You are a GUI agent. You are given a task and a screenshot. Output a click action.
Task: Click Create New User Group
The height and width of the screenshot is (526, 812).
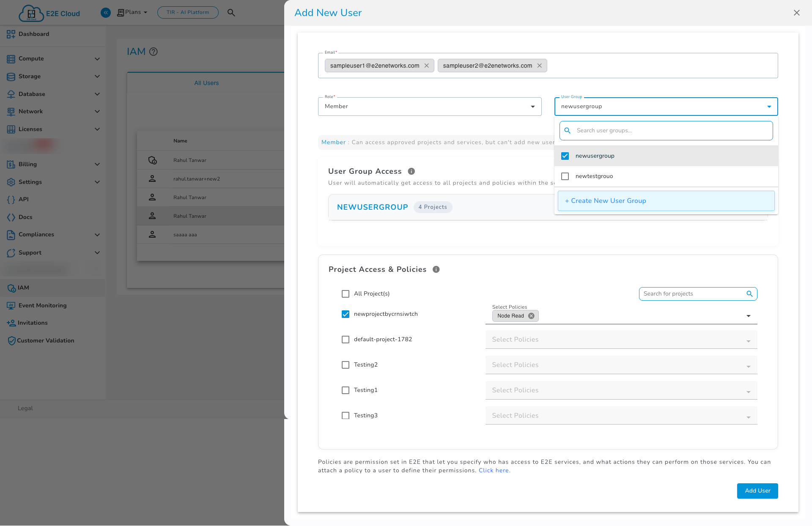[666, 201]
